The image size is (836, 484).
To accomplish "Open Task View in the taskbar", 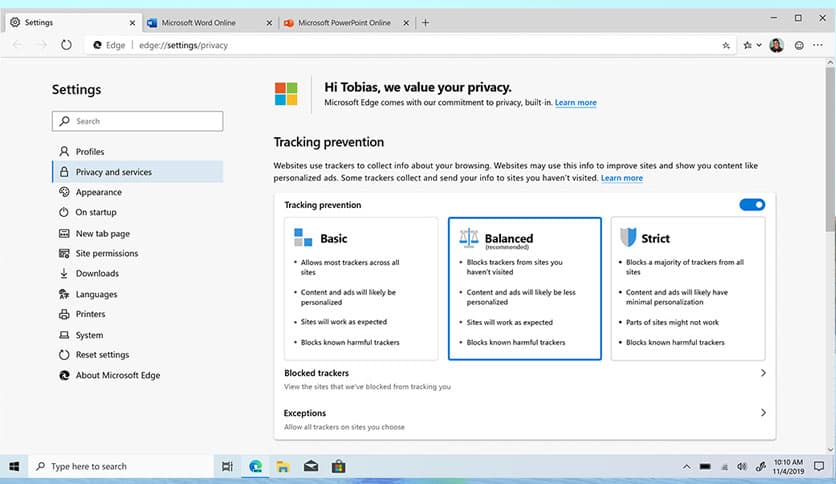I will [228, 467].
